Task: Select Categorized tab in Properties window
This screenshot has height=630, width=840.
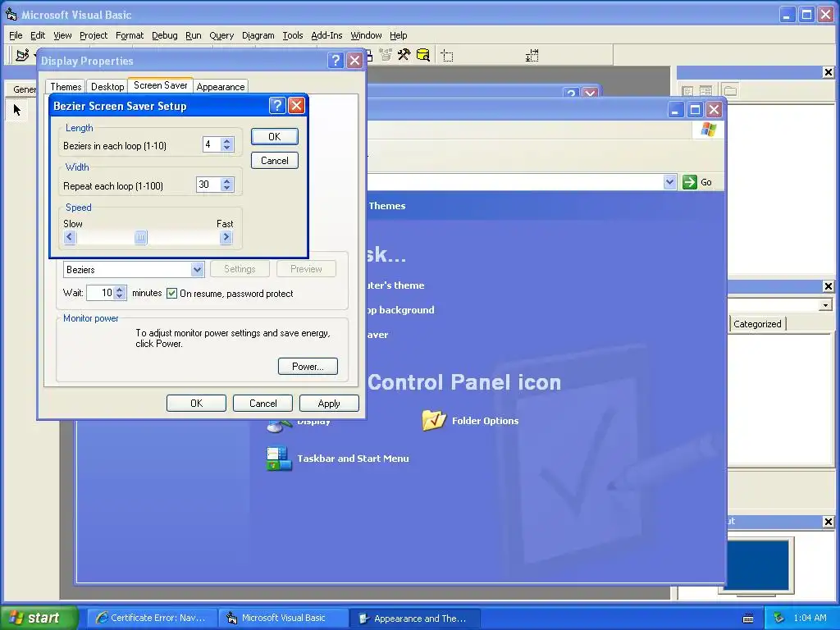Action: coord(757,323)
